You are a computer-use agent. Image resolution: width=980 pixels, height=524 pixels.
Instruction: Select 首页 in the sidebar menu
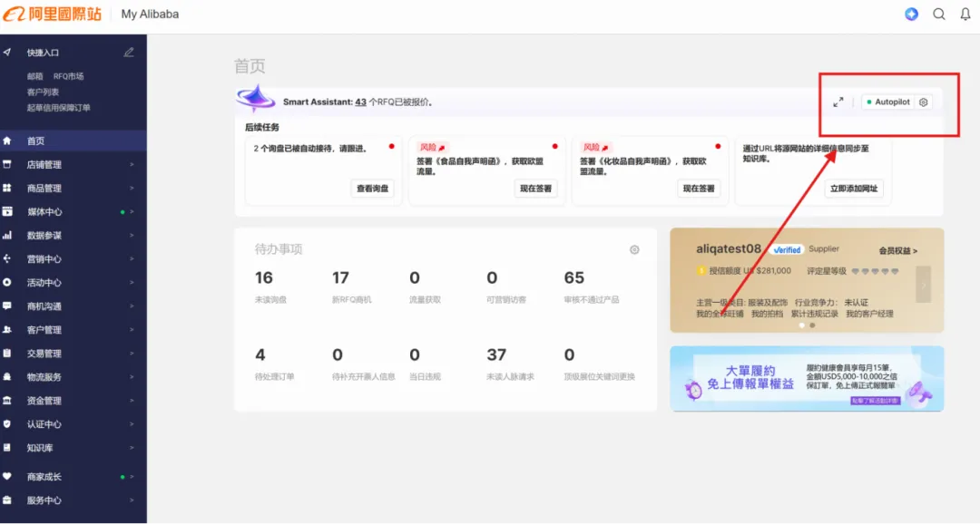pos(73,141)
